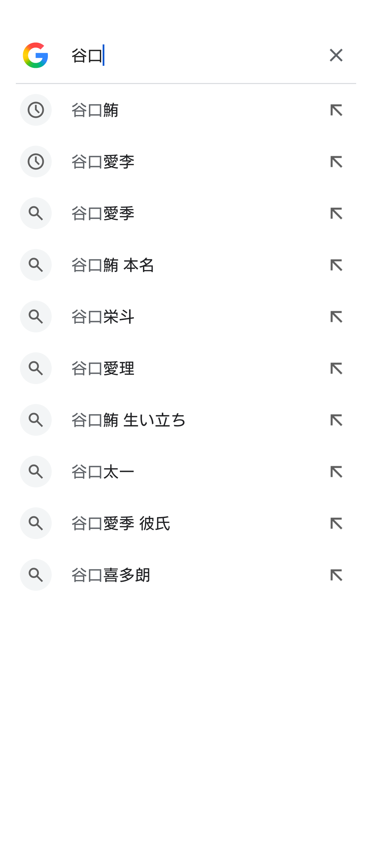This screenshot has height=868, width=372.
Task: Tap the magnifier icon next to 谷口栄斗
Action: [36, 317]
